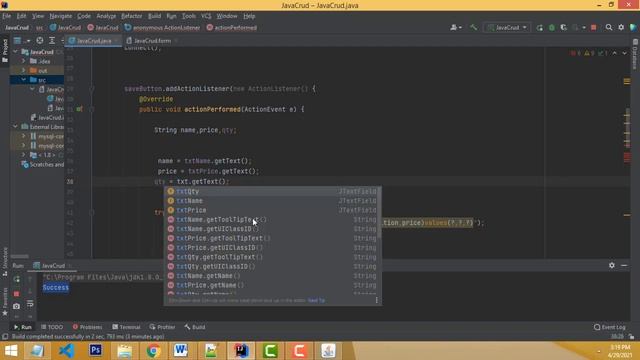Image resolution: width=640 pixels, height=360 pixels.
Task: Expand the out folder
Action: [23, 71]
